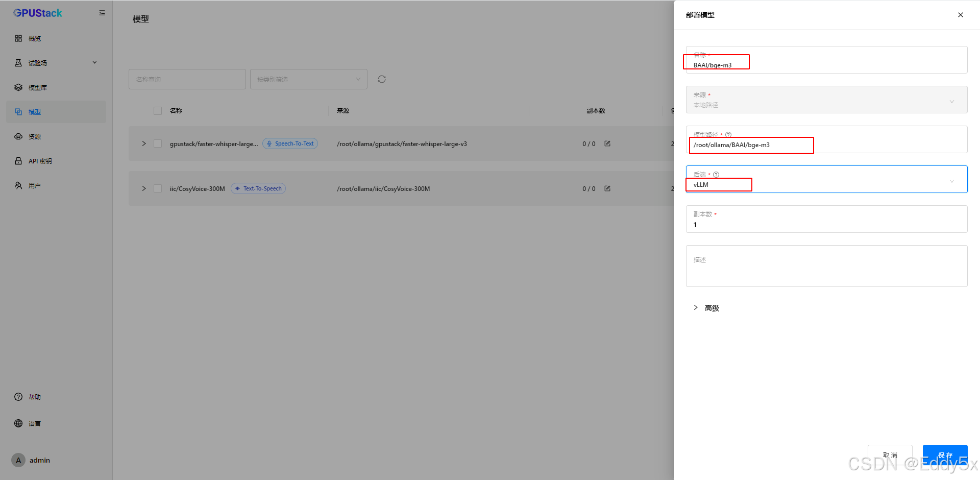Click the 试验场 flask icon
The height and width of the screenshot is (480, 980).
[x=18, y=63]
